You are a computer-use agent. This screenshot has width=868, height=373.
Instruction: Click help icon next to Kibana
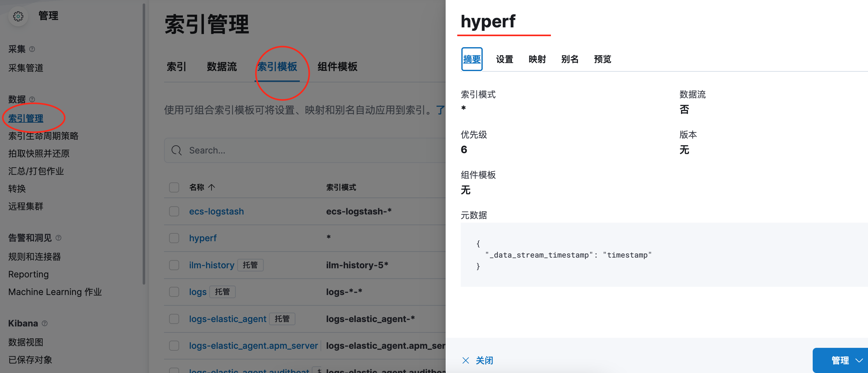click(x=45, y=323)
